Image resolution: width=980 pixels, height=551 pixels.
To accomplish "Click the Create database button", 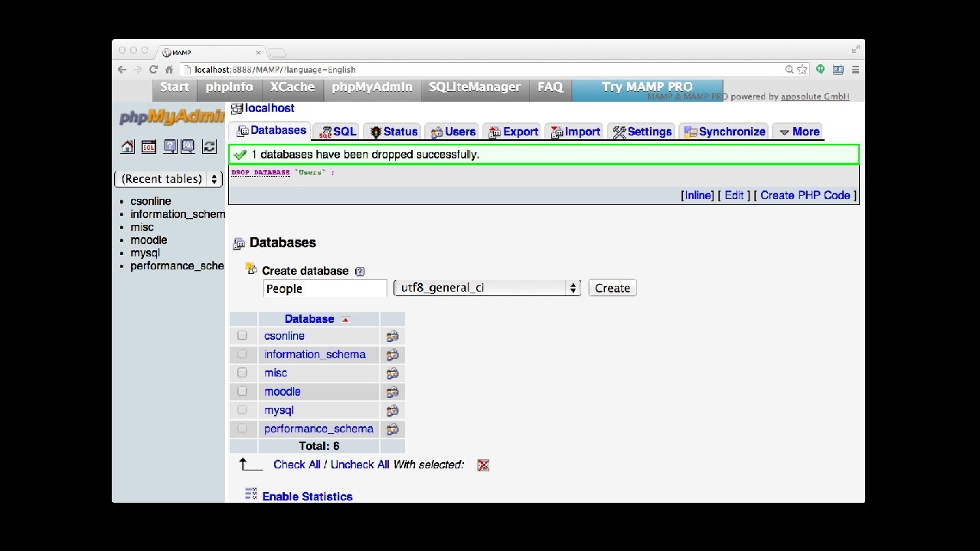I will 612,289.
